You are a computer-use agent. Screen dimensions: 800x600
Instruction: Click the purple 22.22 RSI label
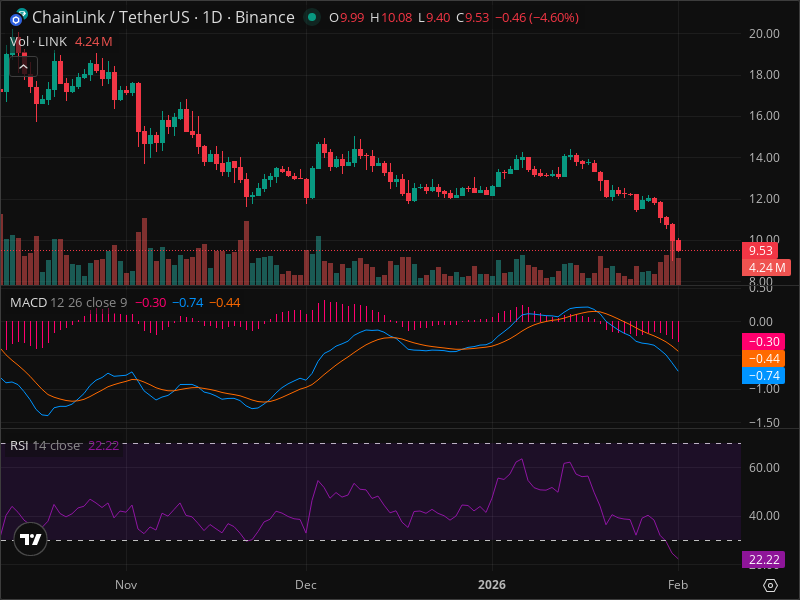[x=763, y=560]
